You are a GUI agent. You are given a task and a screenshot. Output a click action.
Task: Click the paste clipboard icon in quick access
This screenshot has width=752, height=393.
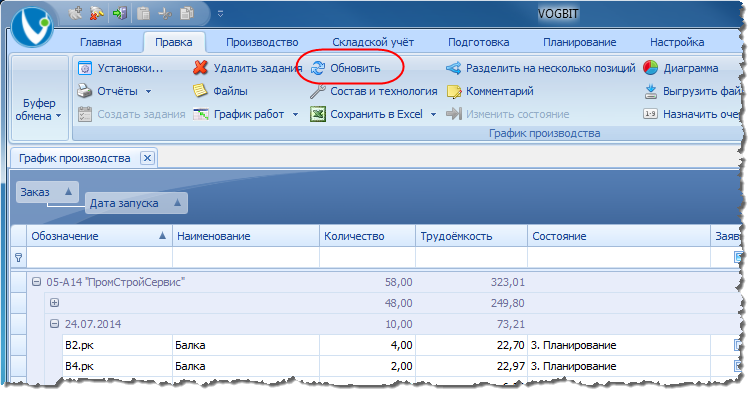143,13
